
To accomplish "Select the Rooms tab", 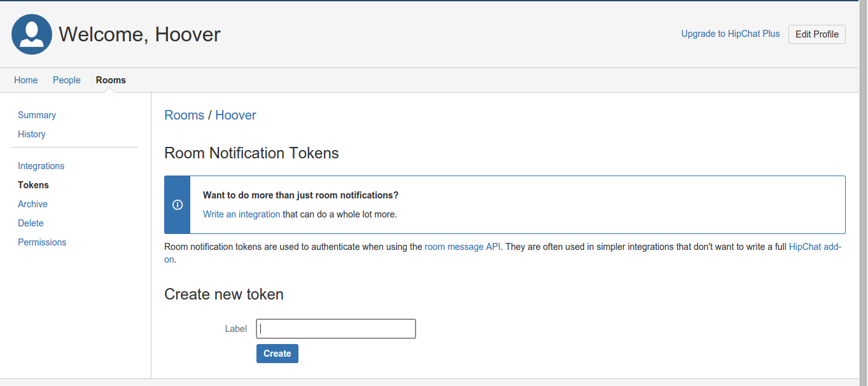I will [111, 80].
